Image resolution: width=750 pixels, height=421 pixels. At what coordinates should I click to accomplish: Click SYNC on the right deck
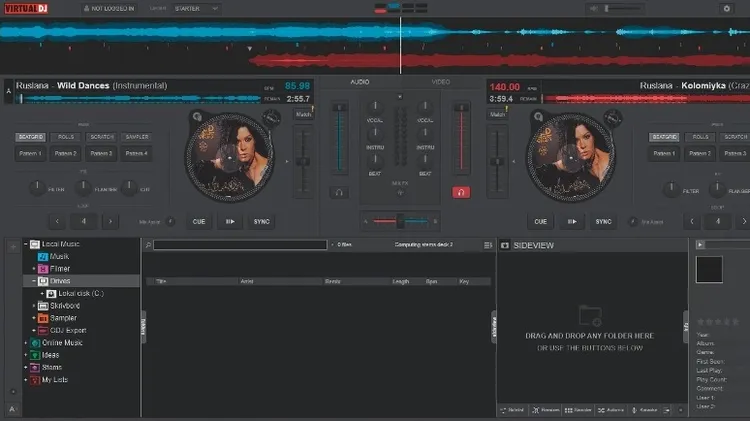click(604, 222)
